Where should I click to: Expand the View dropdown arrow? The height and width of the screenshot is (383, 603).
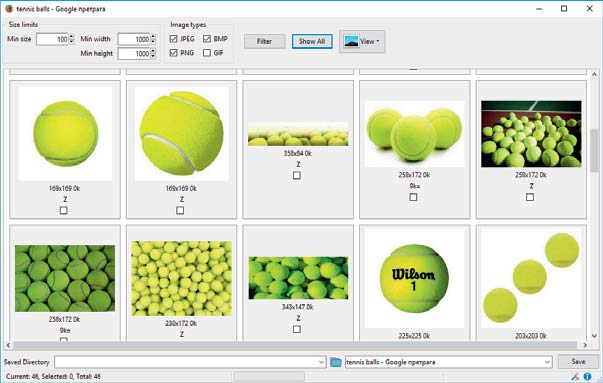[378, 41]
